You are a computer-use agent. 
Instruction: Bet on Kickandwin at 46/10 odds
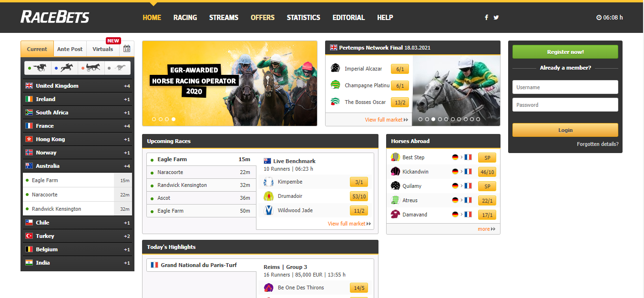point(487,172)
